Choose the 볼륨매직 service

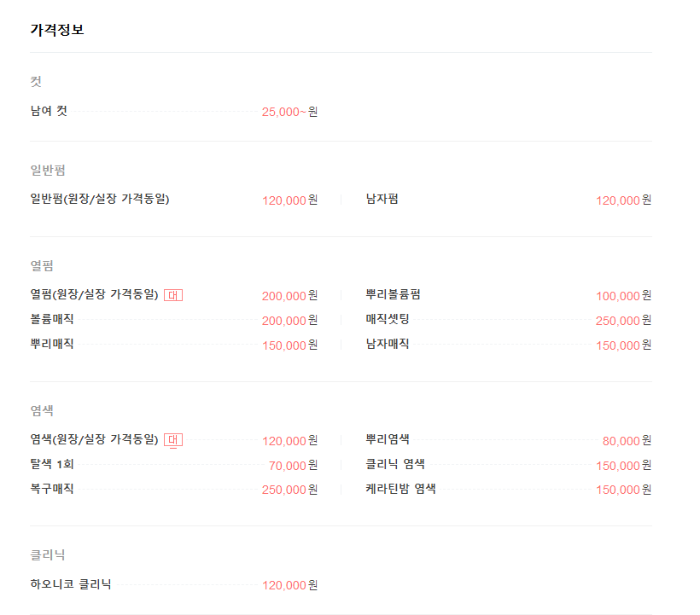[52, 319]
